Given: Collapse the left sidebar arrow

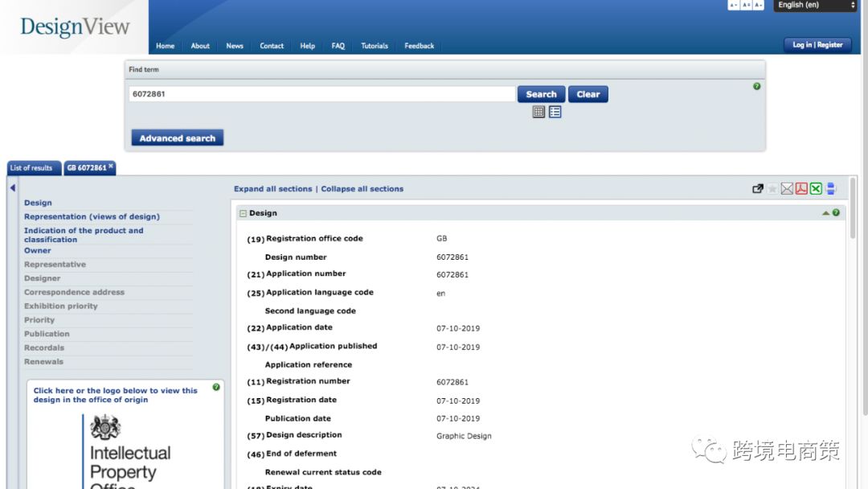Looking at the screenshot, I should (x=12, y=187).
